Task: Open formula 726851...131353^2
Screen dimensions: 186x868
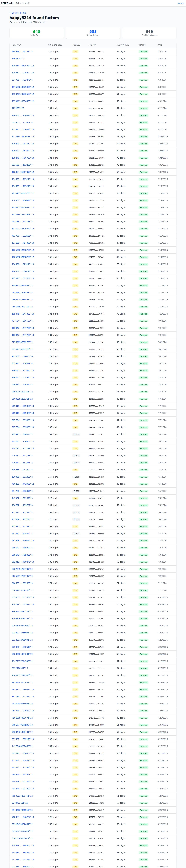Action: coord(22,463)
